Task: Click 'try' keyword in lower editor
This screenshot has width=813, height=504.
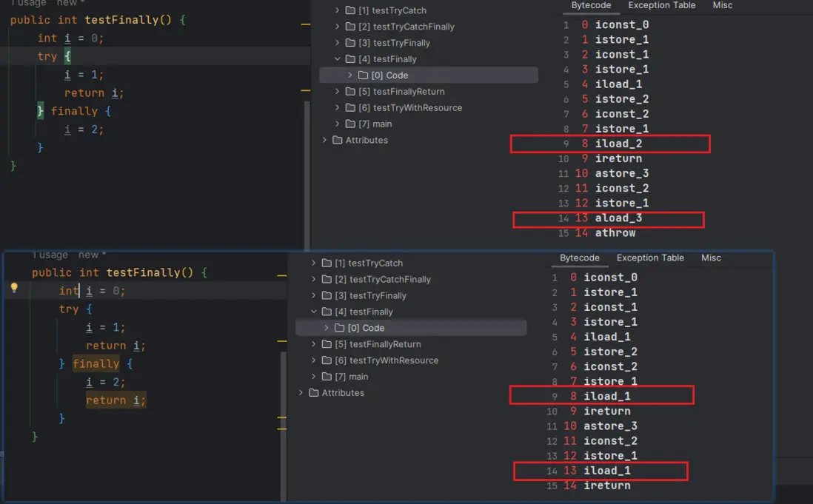Action: [69, 309]
